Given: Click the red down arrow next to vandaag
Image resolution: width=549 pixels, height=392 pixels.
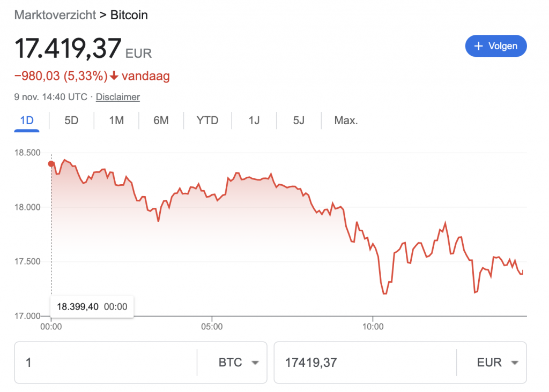Looking at the screenshot, I should 114,77.
